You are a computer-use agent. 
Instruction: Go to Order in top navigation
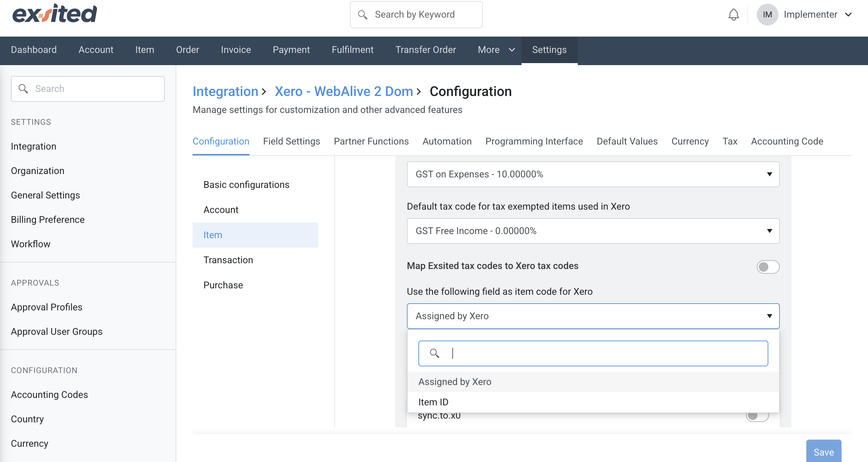pyautogui.click(x=188, y=50)
